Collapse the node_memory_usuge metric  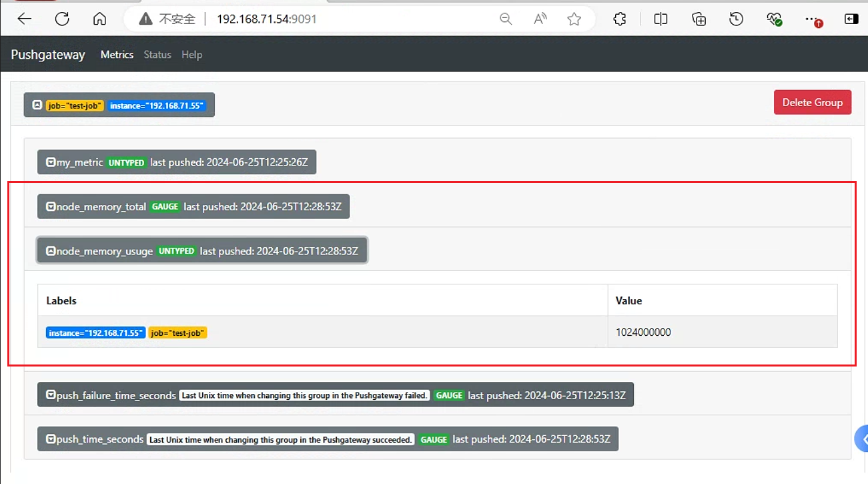202,251
